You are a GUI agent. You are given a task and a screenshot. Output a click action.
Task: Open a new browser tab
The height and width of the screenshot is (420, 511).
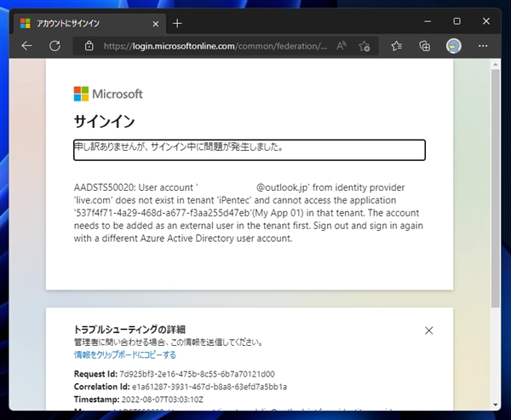coord(177,24)
